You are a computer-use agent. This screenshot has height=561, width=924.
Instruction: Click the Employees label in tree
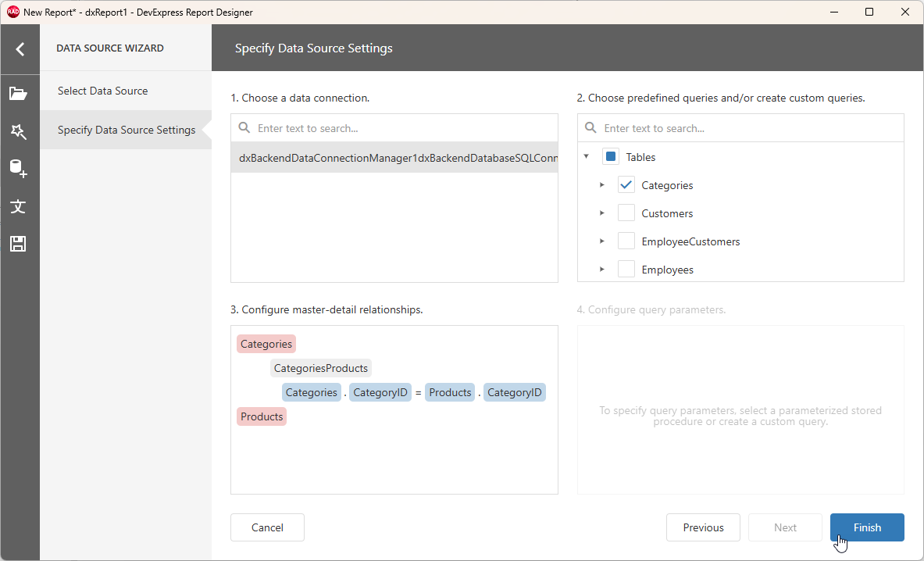click(668, 270)
